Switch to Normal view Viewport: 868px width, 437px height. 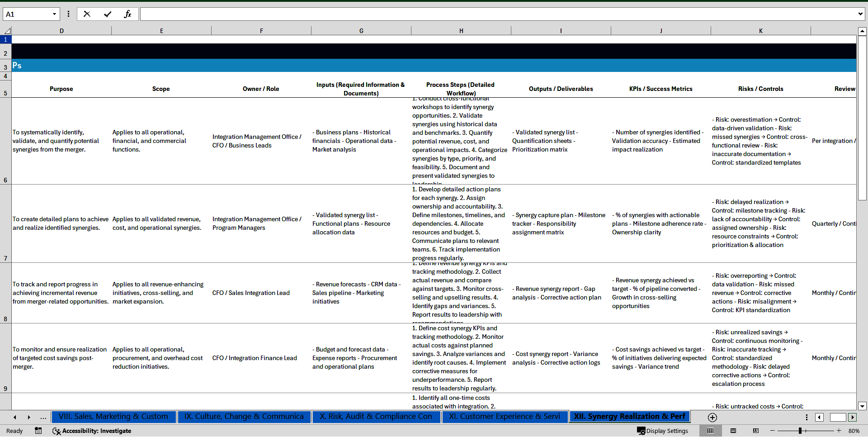[x=710, y=431]
